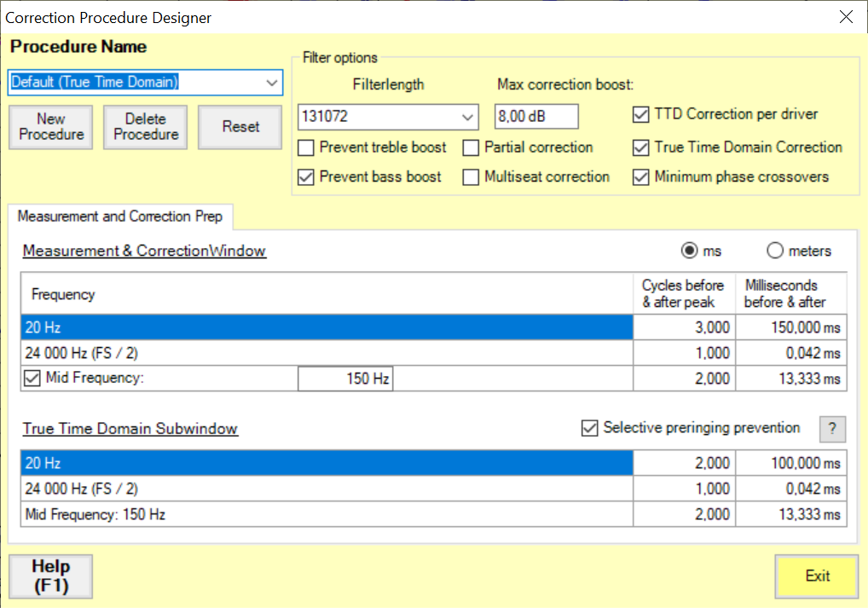Click the True Time Domain Subwindow heading
Image resolution: width=868 pixels, height=608 pixels.
coord(130,429)
